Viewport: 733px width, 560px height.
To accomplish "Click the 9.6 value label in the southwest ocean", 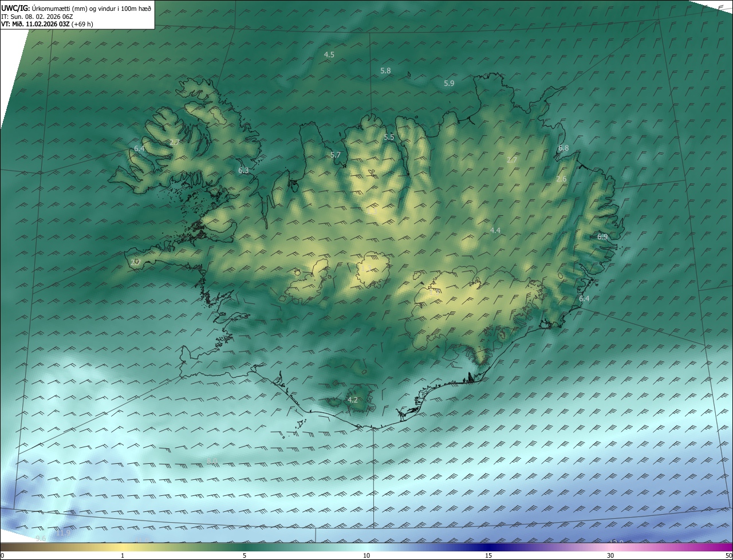I will pyautogui.click(x=41, y=539).
